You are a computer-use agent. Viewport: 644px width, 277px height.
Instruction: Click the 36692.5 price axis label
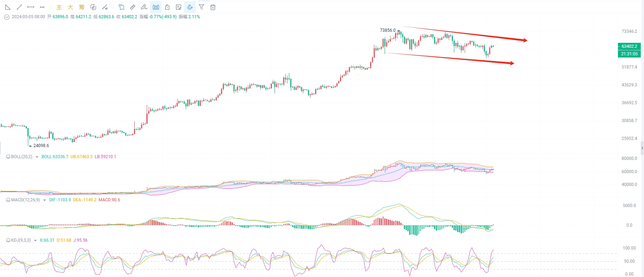pyautogui.click(x=629, y=103)
